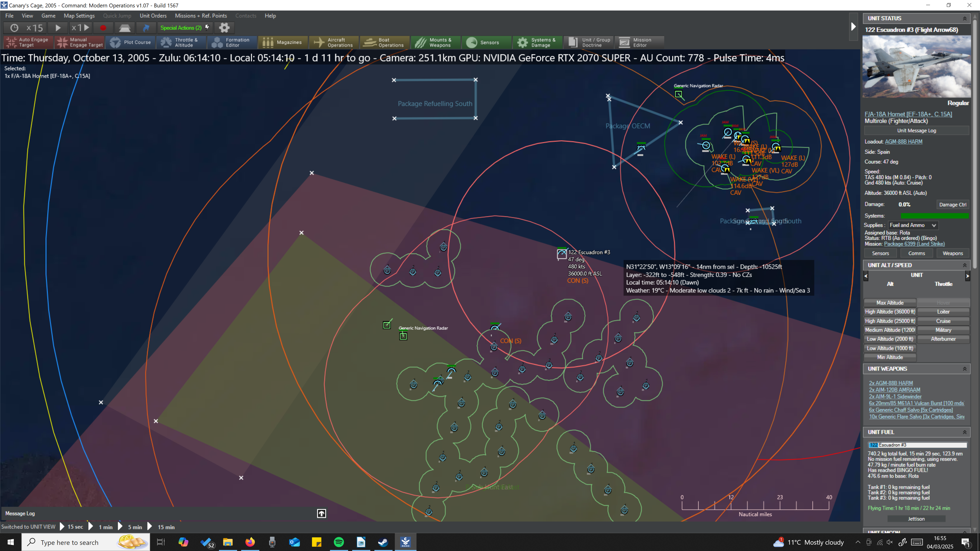This screenshot has height=551, width=980.
Task: Open the settings gear in toolbar
Action: click(224, 28)
